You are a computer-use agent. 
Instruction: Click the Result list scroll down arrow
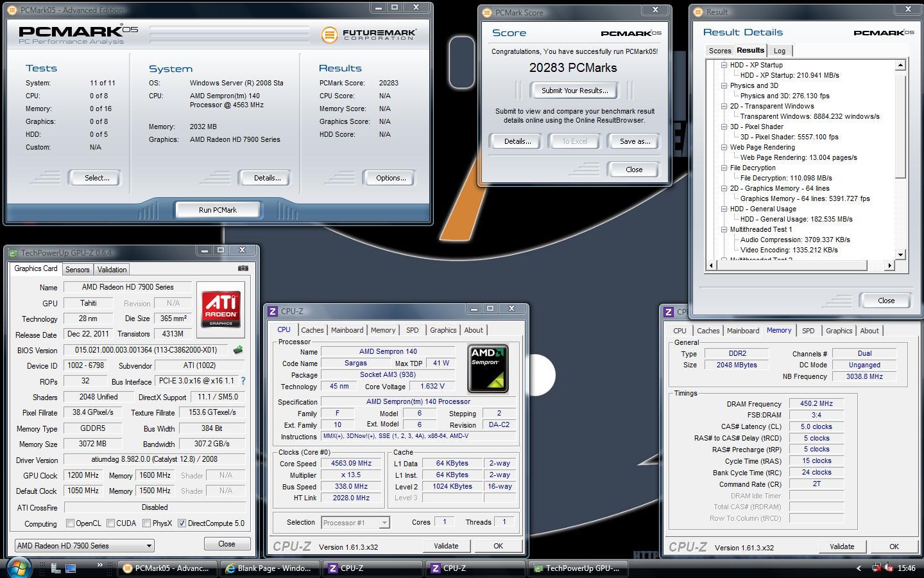point(900,255)
